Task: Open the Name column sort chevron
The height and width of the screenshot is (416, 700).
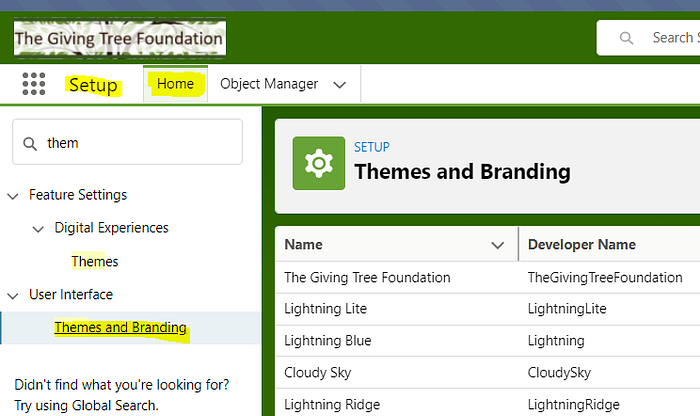Action: tap(498, 245)
